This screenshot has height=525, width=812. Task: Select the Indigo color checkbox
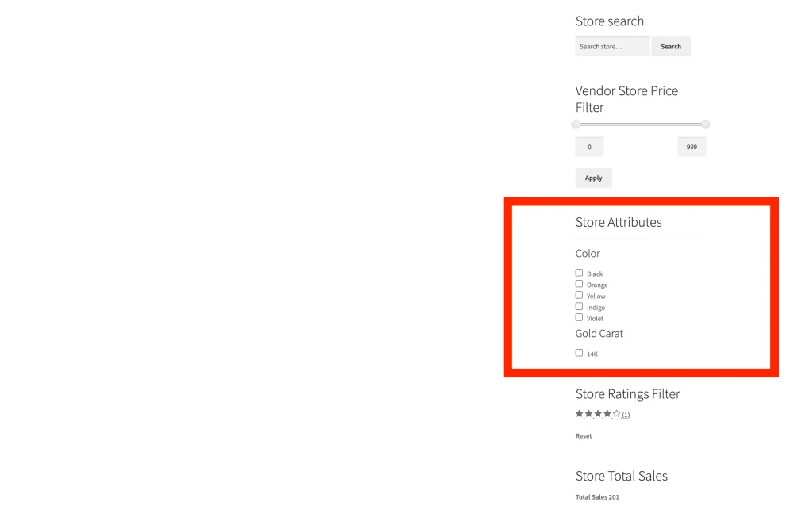[579, 306]
